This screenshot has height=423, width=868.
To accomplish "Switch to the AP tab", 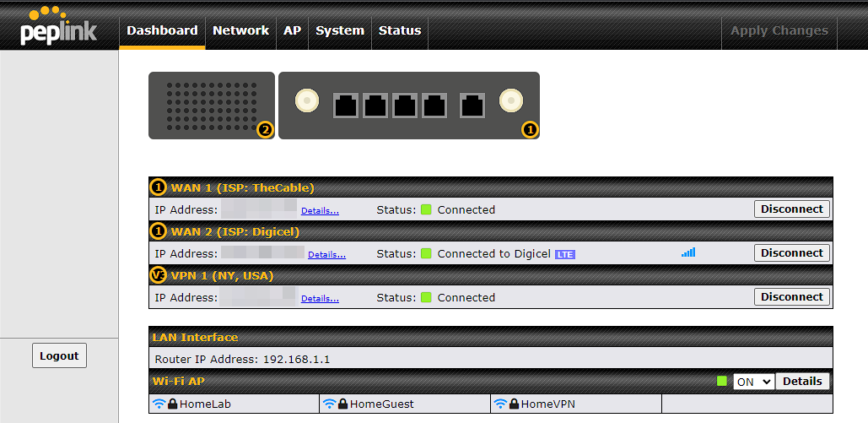I will coord(292,31).
